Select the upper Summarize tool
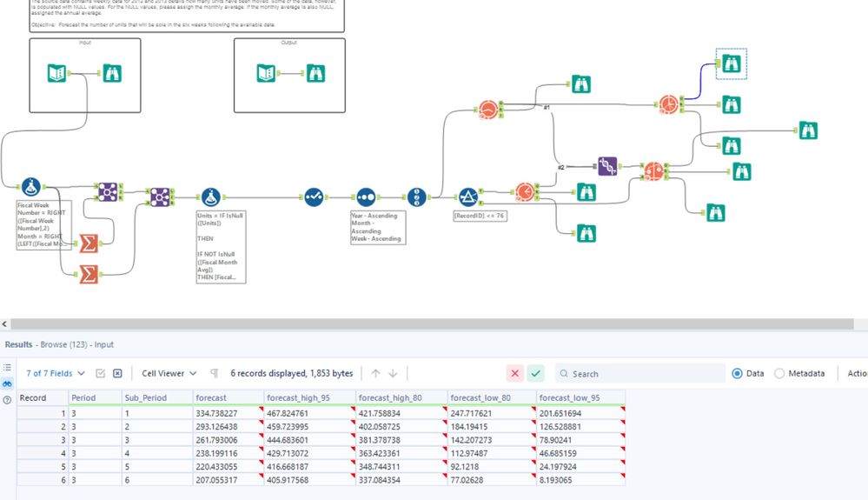The height and width of the screenshot is (500, 868). (89, 243)
